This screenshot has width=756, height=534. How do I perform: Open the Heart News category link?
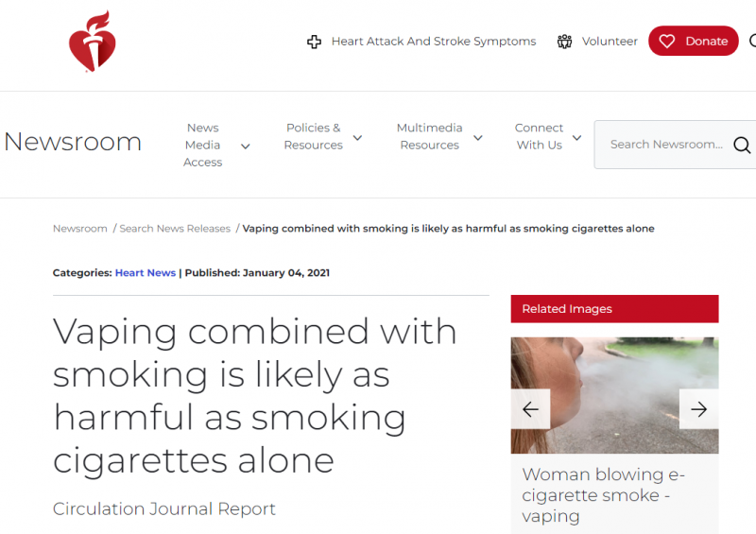click(146, 273)
